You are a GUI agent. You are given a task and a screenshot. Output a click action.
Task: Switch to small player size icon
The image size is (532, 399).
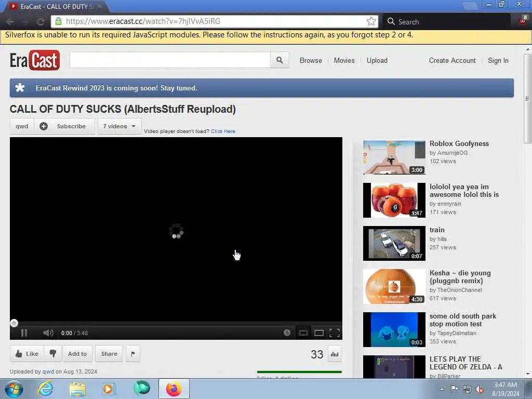pyautogui.click(x=303, y=333)
